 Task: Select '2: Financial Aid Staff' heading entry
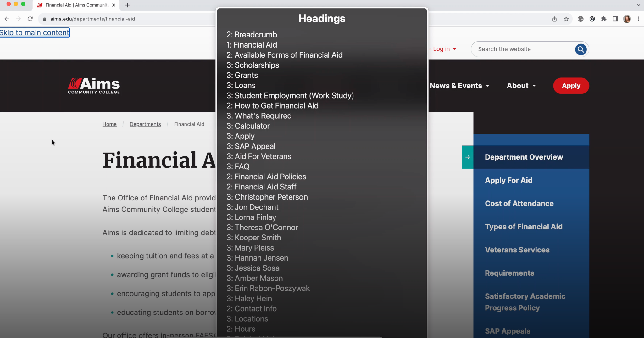261,187
